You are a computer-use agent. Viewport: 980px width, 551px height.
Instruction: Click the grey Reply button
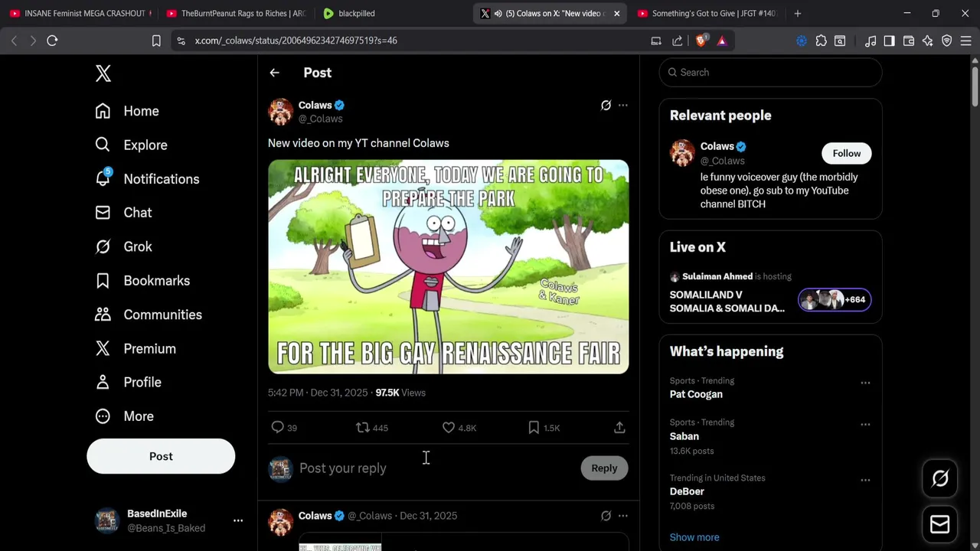604,468
